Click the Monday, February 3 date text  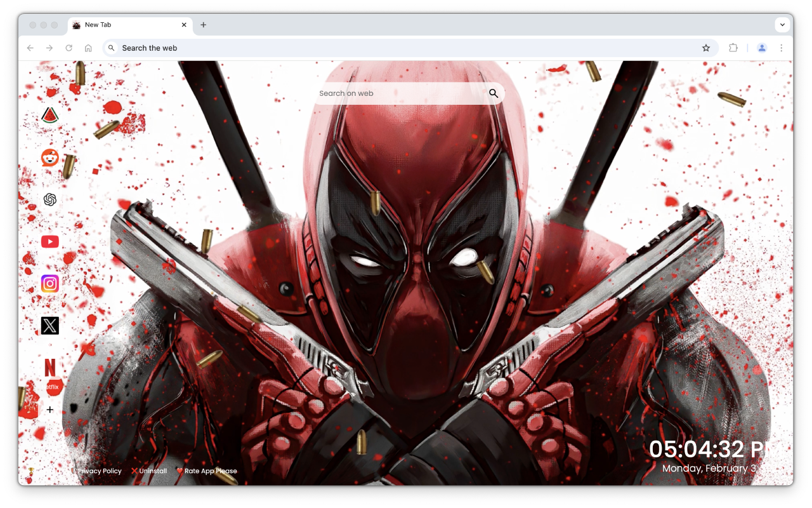point(710,469)
